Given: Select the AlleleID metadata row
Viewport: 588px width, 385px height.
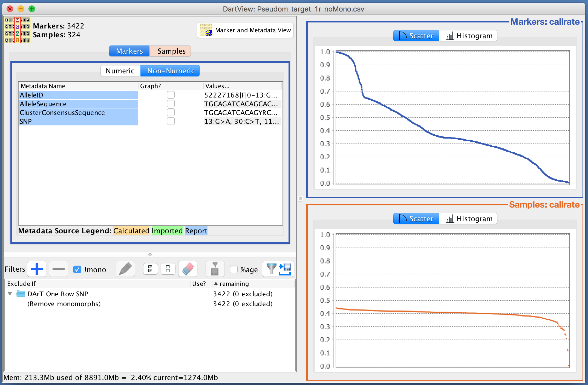Looking at the screenshot, I should [150, 95].
